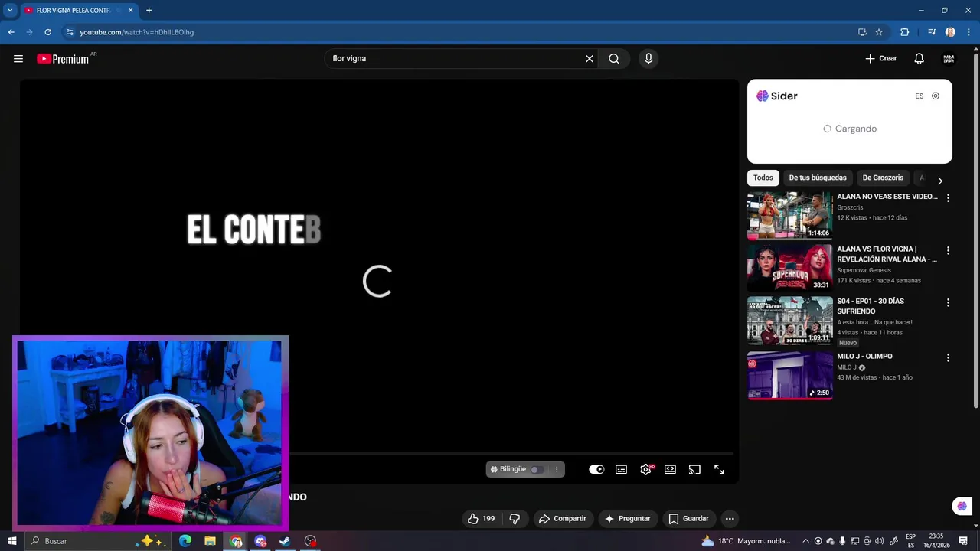This screenshot has height=551, width=980.
Task: Open the taskbar weather widget
Action: point(746,541)
